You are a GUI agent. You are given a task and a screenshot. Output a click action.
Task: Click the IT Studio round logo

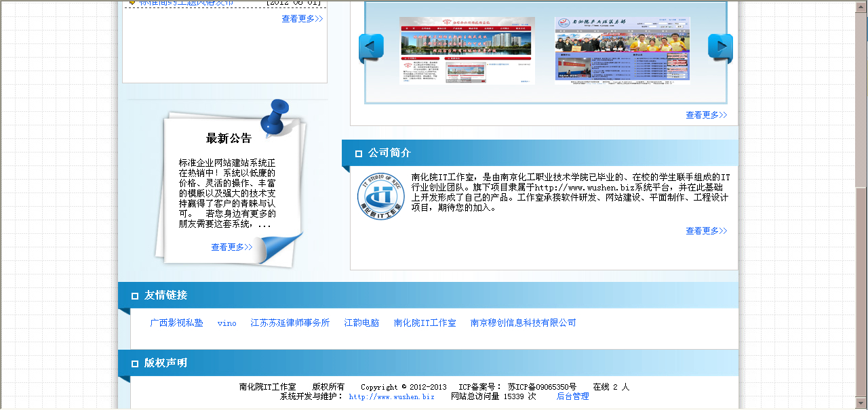click(380, 197)
